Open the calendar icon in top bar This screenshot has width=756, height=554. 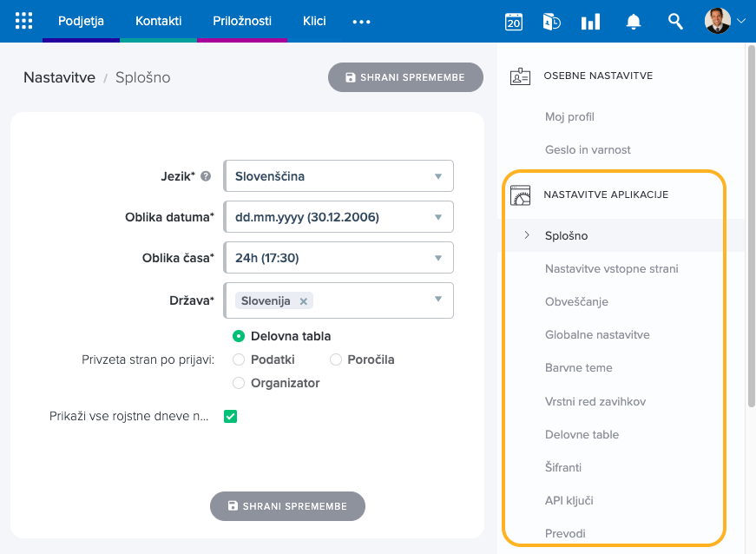tap(514, 22)
